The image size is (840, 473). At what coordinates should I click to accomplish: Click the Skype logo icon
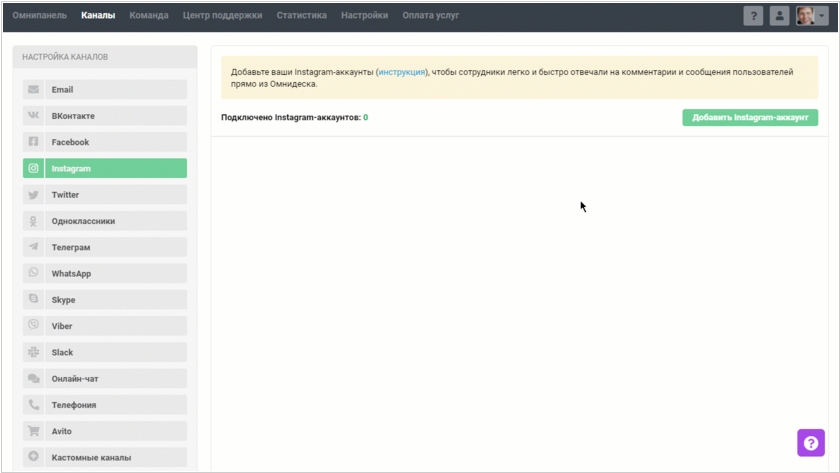pyautogui.click(x=33, y=299)
